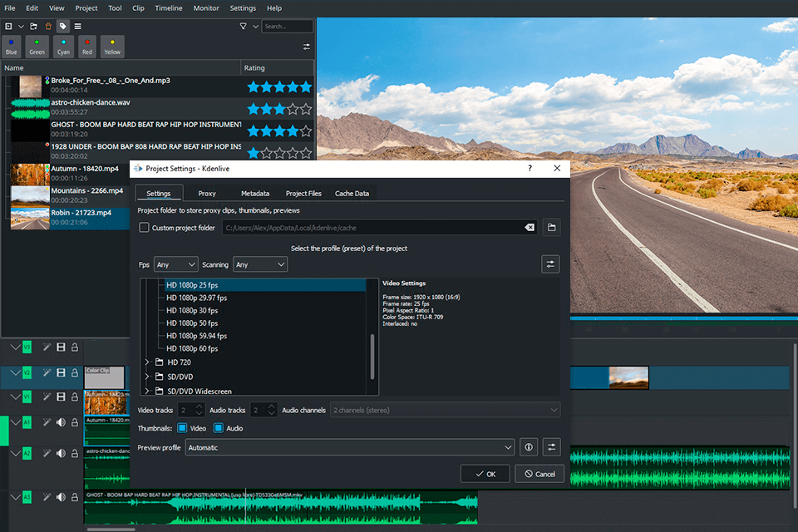Open the Project menu

[86, 8]
